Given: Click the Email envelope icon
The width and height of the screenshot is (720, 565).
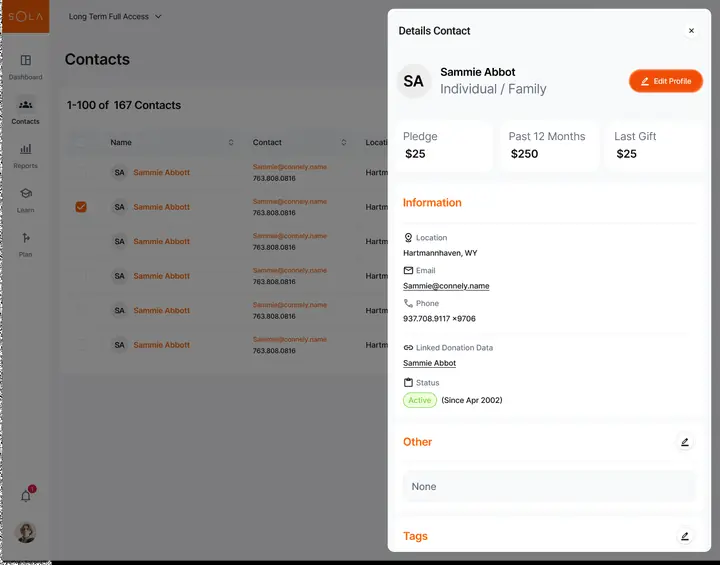Looking at the screenshot, I should pyautogui.click(x=408, y=271).
